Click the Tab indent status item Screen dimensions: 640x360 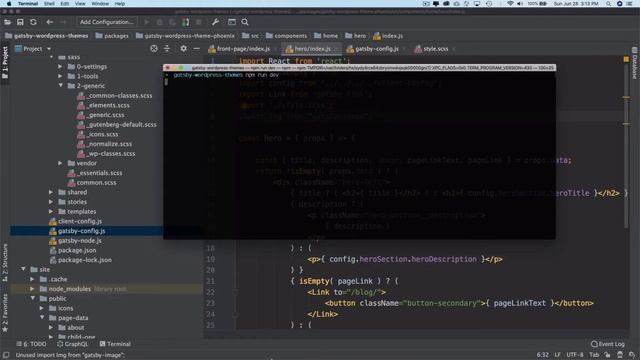point(594,355)
